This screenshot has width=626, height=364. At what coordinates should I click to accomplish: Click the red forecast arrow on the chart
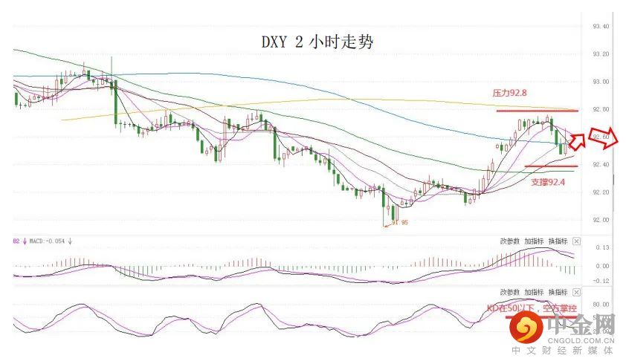[599, 137]
